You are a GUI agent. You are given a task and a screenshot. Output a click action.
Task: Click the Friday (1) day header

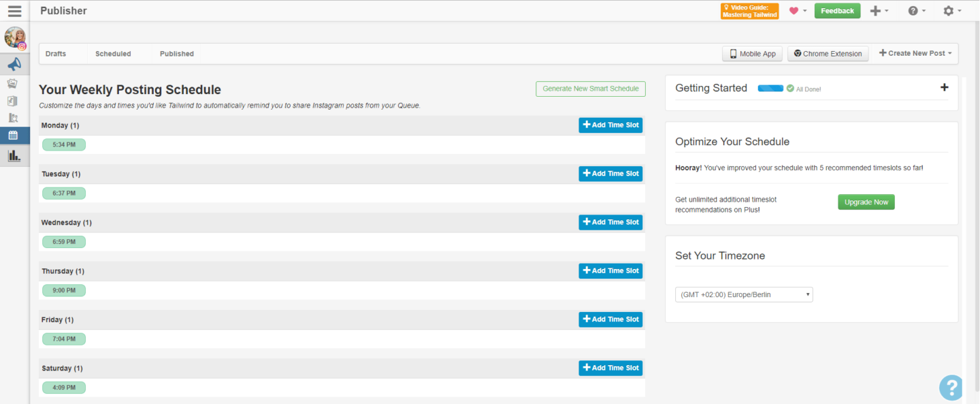pos(58,320)
